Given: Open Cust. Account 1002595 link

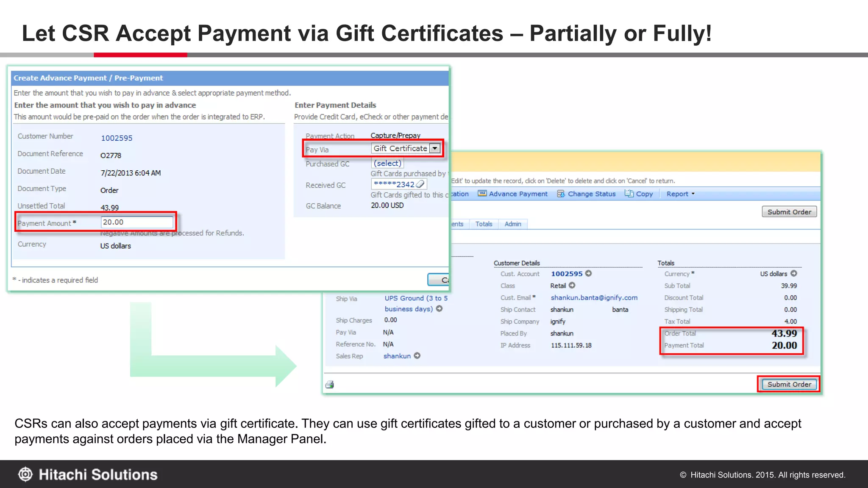Looking at the screenshot, I should tap(567, 274).
